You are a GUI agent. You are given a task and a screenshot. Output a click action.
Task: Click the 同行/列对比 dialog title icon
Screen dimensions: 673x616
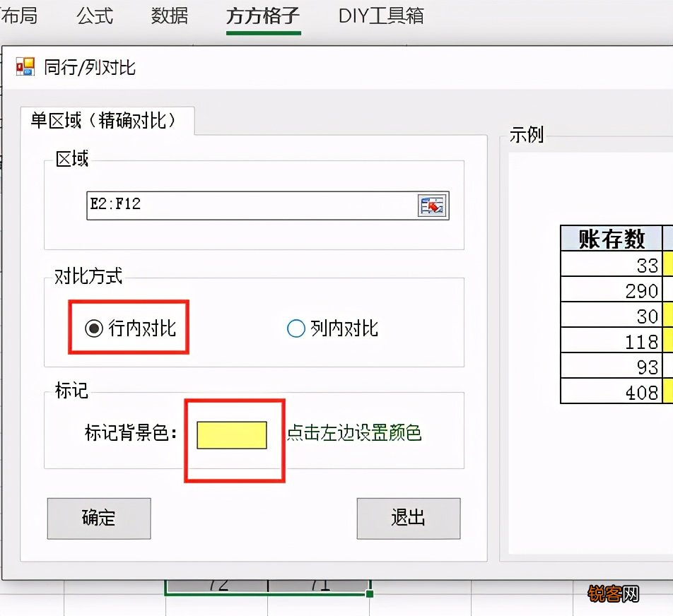pyautogui.click(x=25, y=67)
